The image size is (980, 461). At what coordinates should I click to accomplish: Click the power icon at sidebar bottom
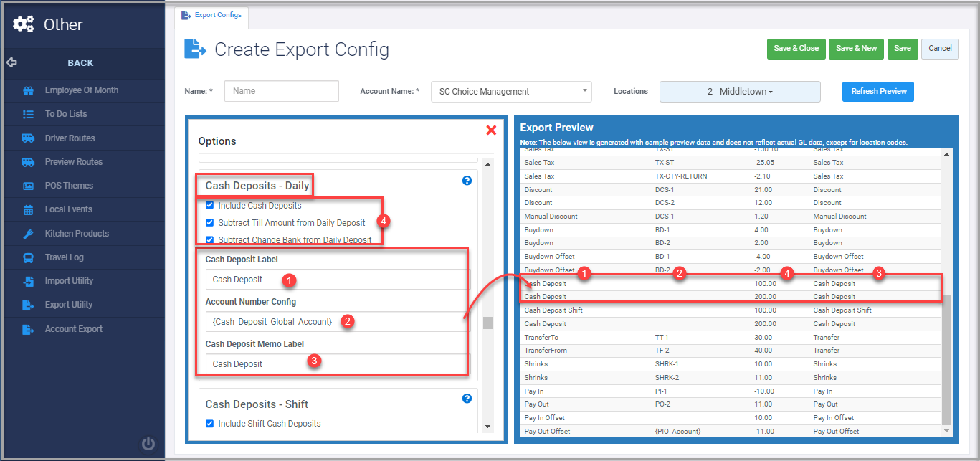148,444
